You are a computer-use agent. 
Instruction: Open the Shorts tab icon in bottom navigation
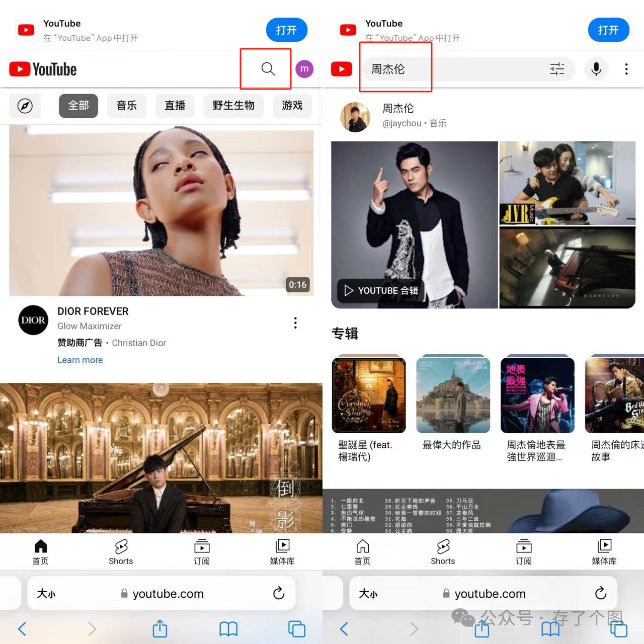121,551
